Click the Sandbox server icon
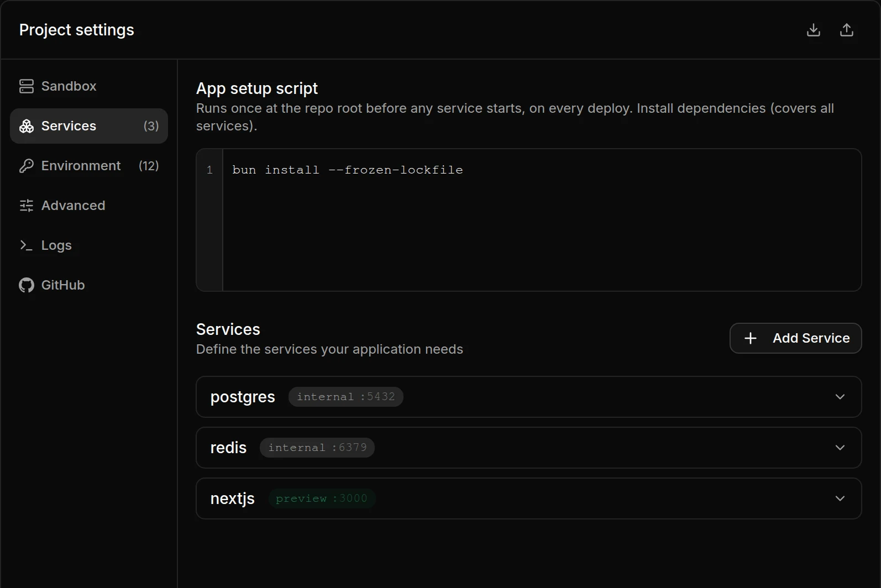The image size is (881, 588). (x=27, y=86)
